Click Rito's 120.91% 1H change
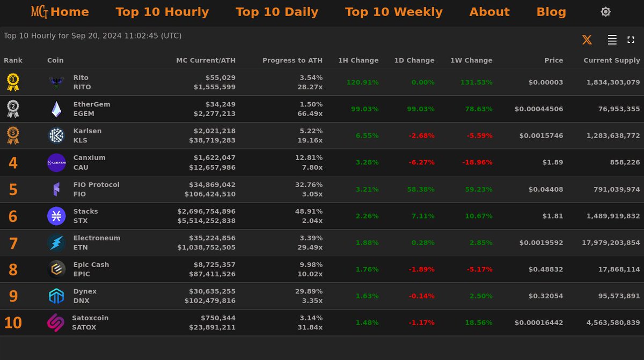The image size is (644, 360). [363, 82]
